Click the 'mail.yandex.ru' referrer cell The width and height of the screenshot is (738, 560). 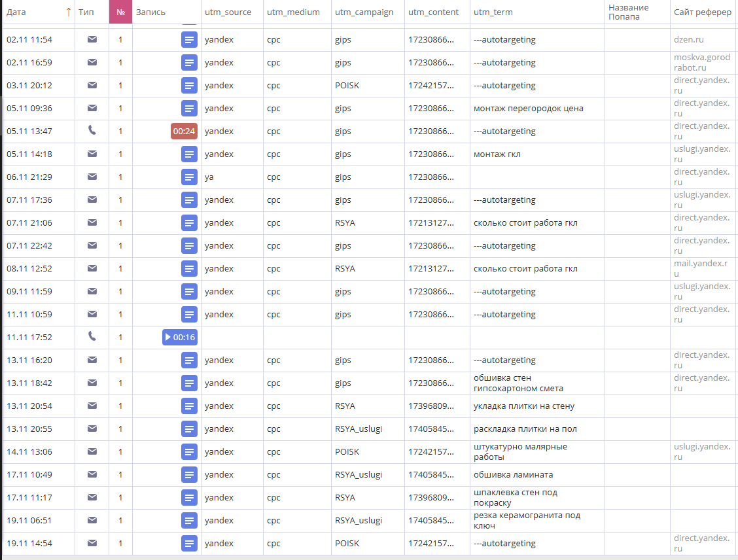point(703,269)
